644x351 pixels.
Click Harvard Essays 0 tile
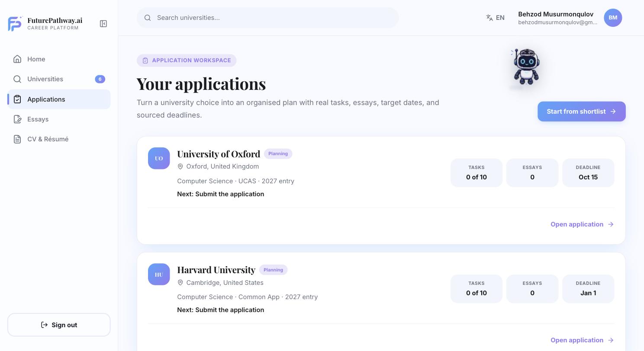532,289
